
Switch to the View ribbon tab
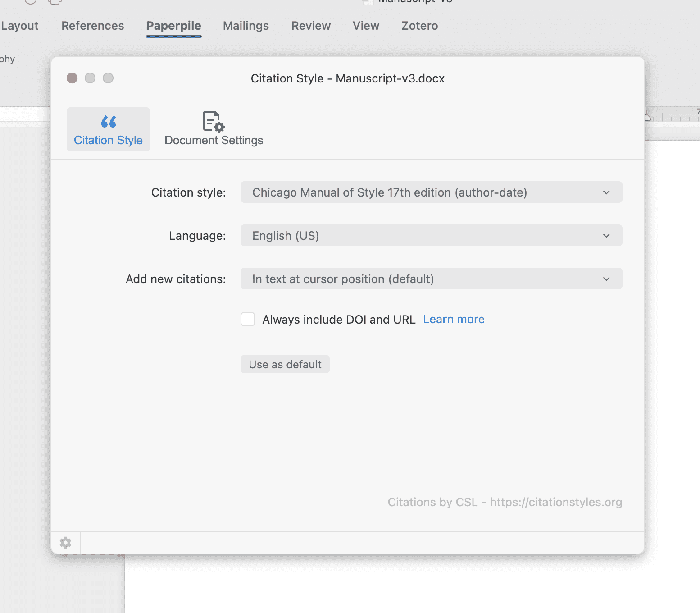point(366,26)
